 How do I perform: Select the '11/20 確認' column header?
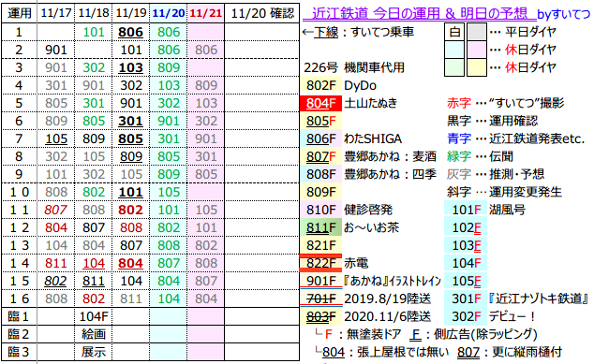pos(262,14)
